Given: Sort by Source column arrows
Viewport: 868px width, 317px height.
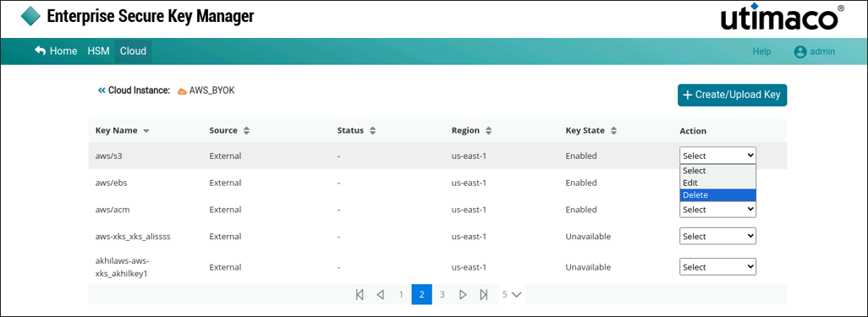Looking at the screenshot, I should click(x=246, y=131).
